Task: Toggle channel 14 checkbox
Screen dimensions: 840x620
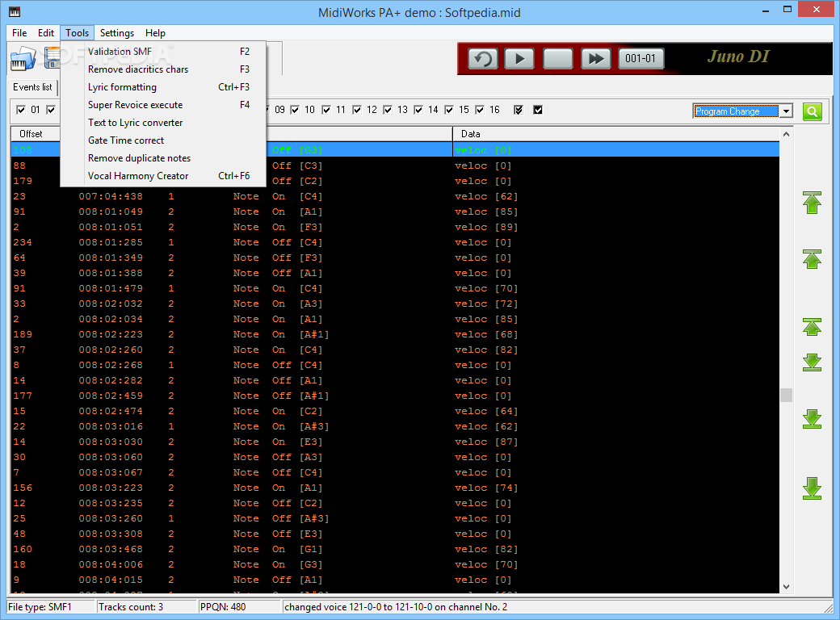Action: coord(418,110)
